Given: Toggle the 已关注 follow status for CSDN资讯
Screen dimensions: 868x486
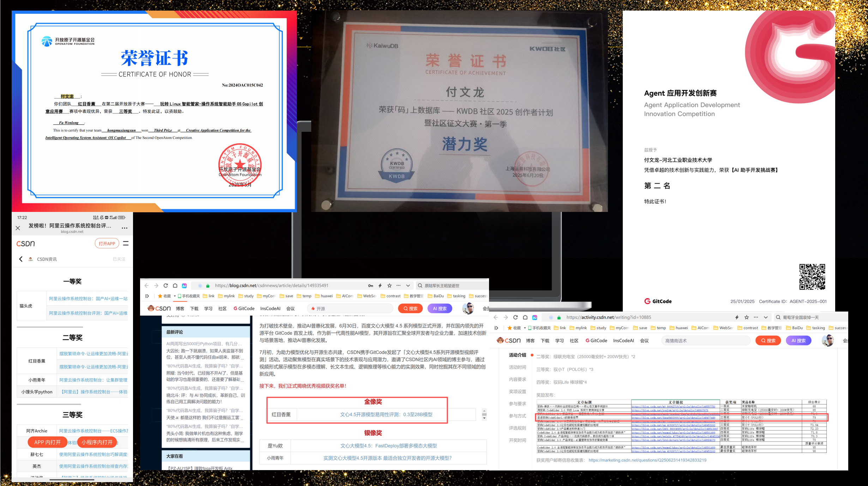Looking at the screenshot, I should pyautogui.click(x=119, y=259).
